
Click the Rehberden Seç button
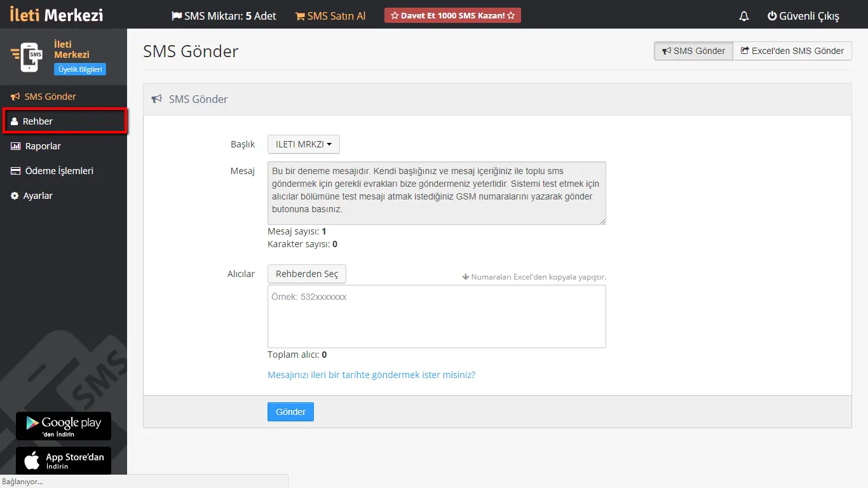point(307,274)
